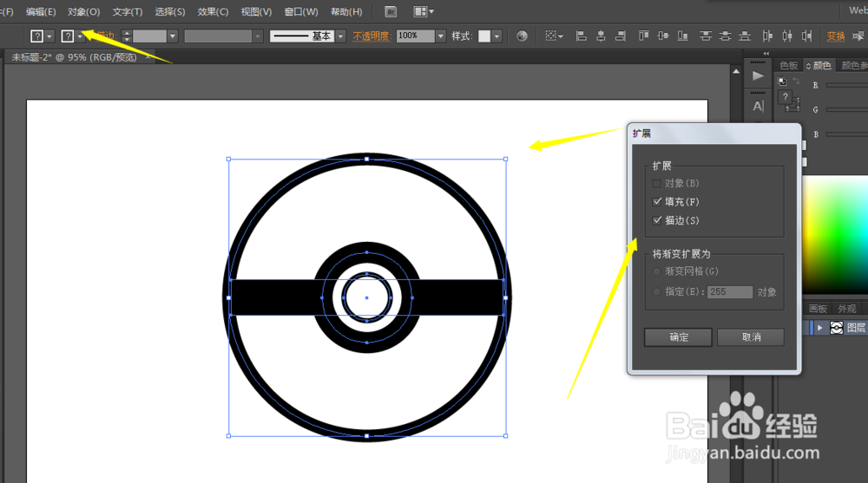Open the 样式 graphic style dropdown
Screen dimensions: 868x483
(496, 36)
